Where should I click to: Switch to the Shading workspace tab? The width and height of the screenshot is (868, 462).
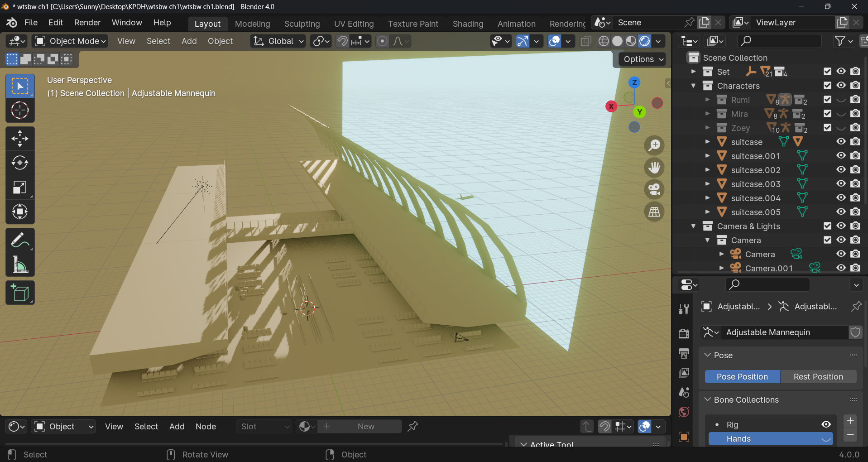[x=468, y=24]
